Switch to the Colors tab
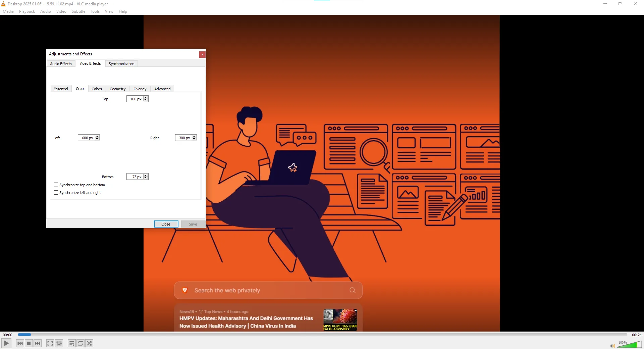Image resolution: width=644 pixels, height=349 pixels. 97,89
